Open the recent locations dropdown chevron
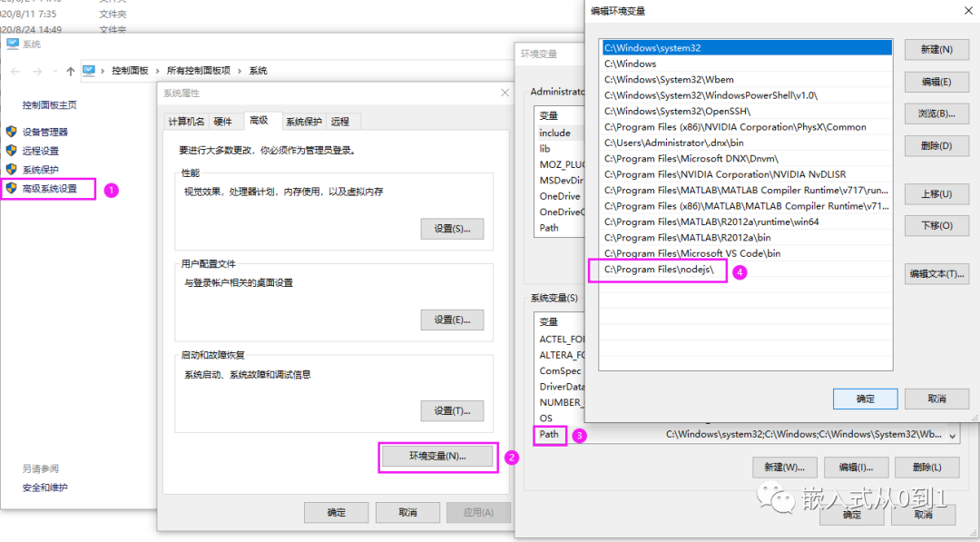 pyautogui.click(x=55, y=71)
